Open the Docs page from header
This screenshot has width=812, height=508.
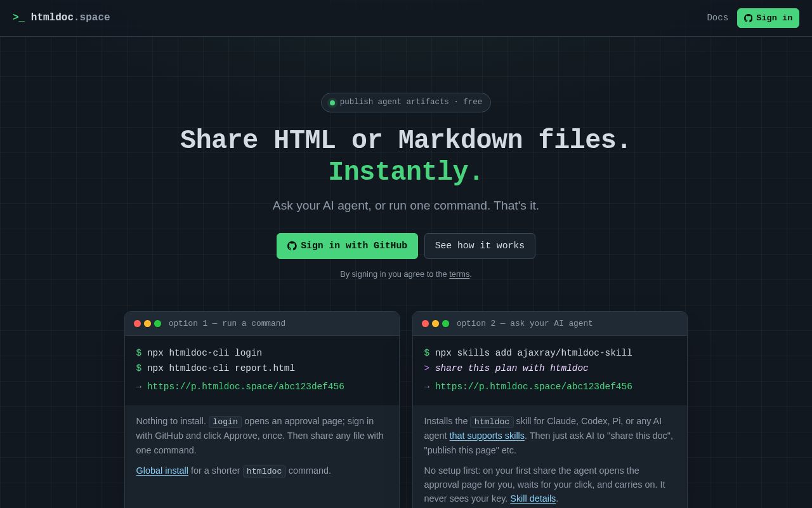tap(717, 18)
